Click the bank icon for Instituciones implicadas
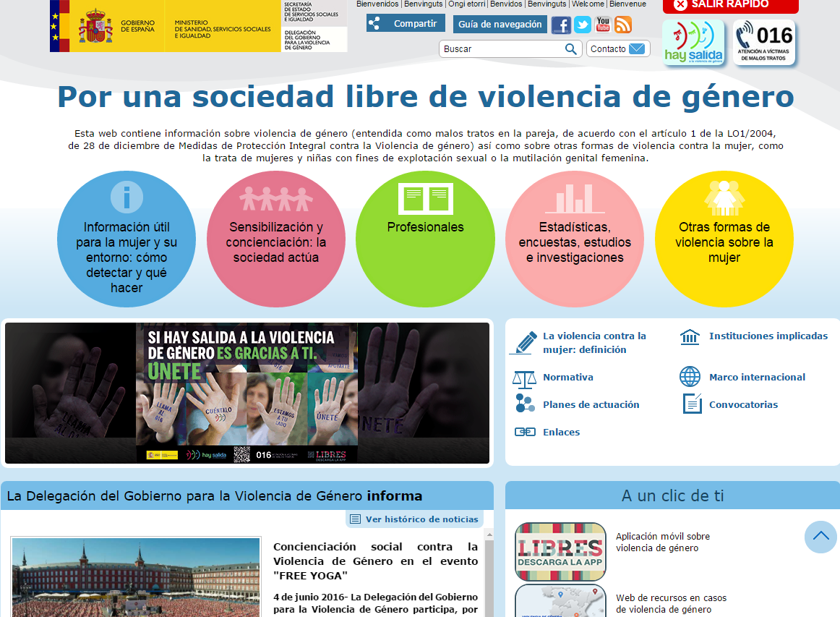The width and height of the screenshot is (840, 617). coord(690,336)
